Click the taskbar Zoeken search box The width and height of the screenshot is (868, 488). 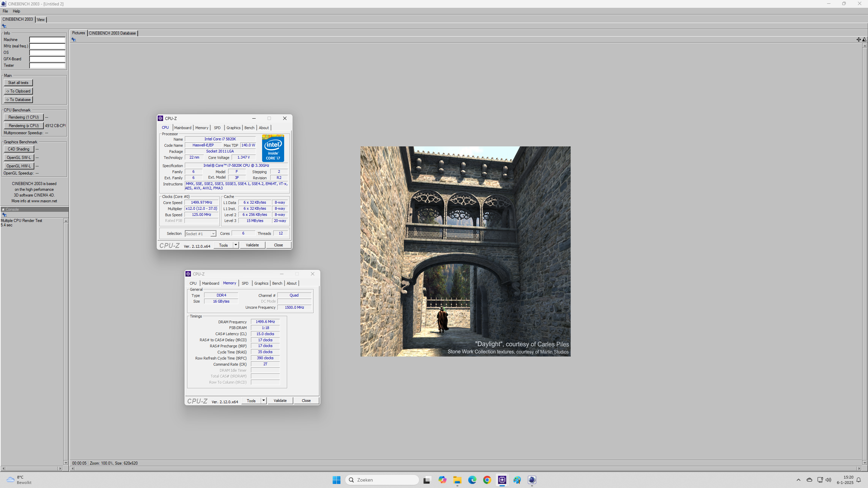tap(382, 480)
